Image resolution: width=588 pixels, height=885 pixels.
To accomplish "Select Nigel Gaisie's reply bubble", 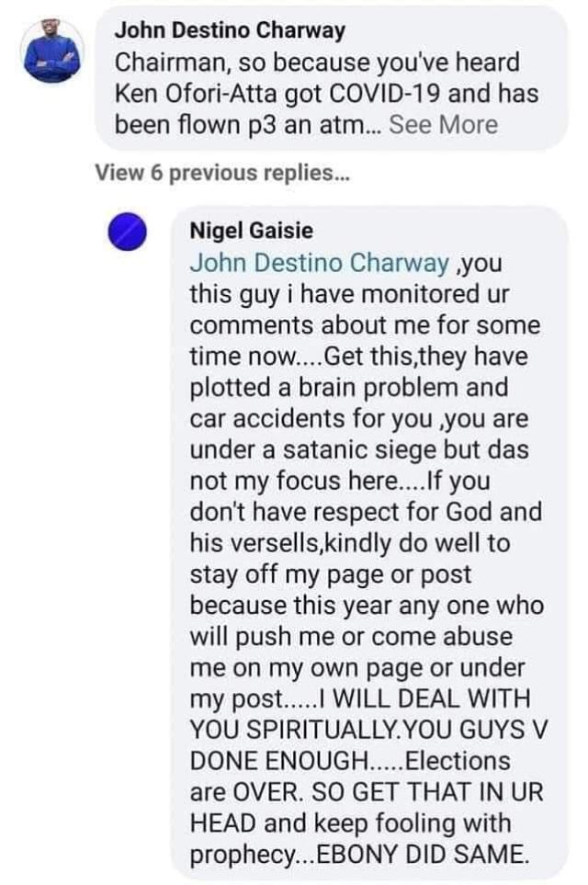I will pos(369,542).
